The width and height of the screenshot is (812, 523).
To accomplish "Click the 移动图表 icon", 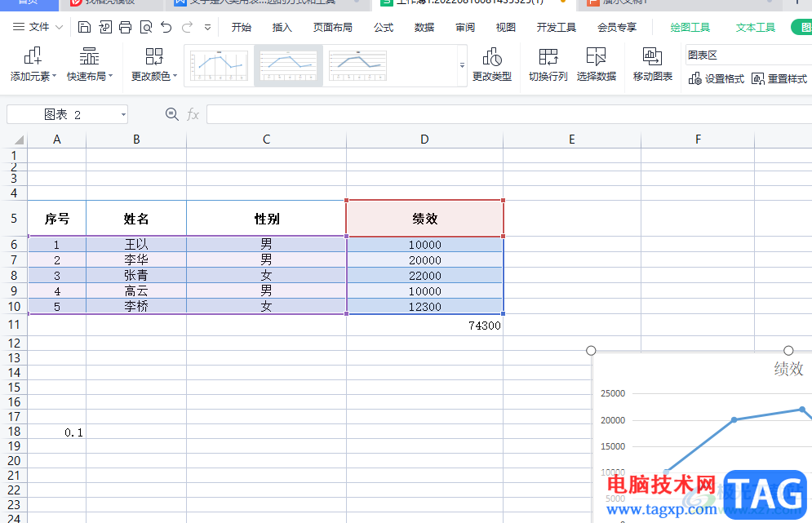I will tap(653, 56).
